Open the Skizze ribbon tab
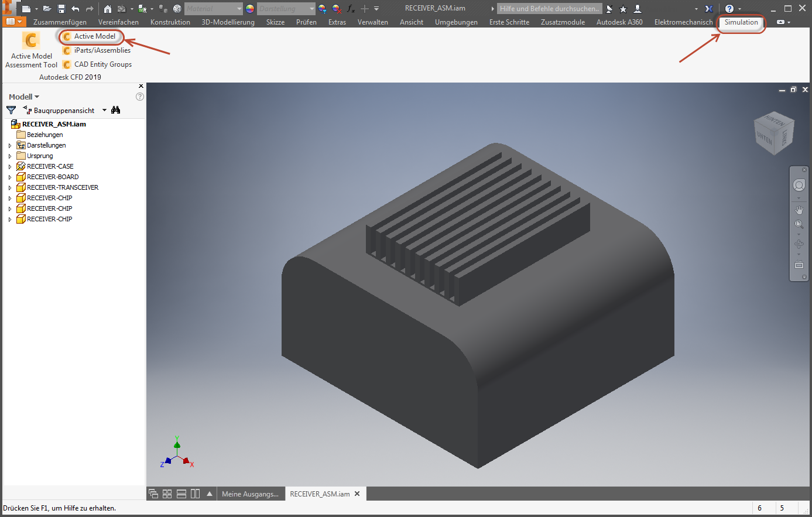The image size is (812, 517). (x=275, y=22)
